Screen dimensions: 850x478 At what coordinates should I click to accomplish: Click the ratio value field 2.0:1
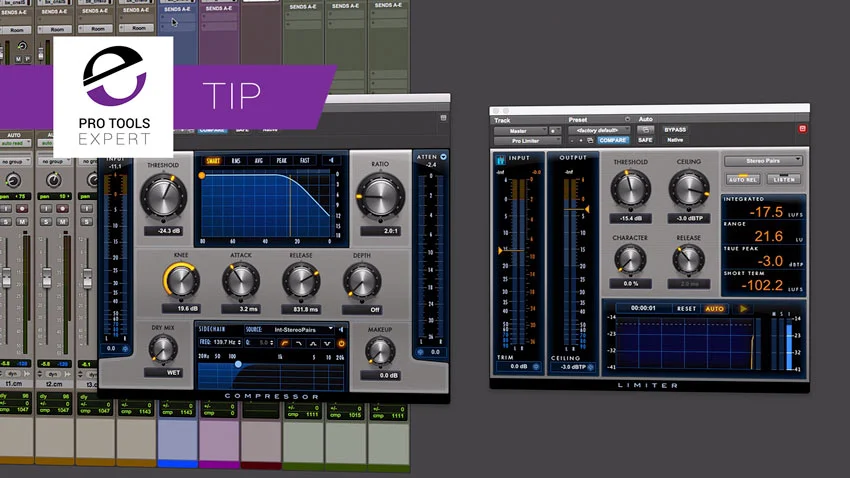coord(380,231)
